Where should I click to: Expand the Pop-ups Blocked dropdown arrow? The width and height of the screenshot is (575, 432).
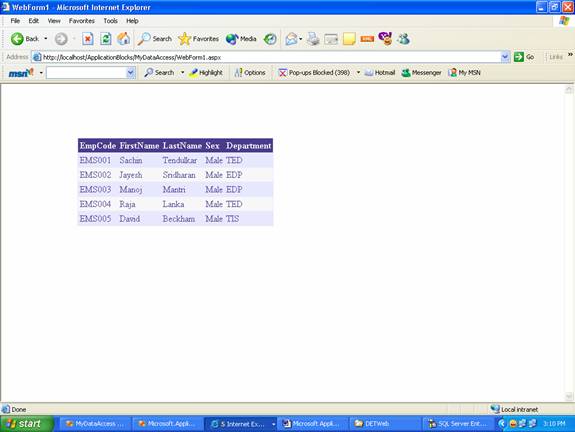click(x=358, y=73)
